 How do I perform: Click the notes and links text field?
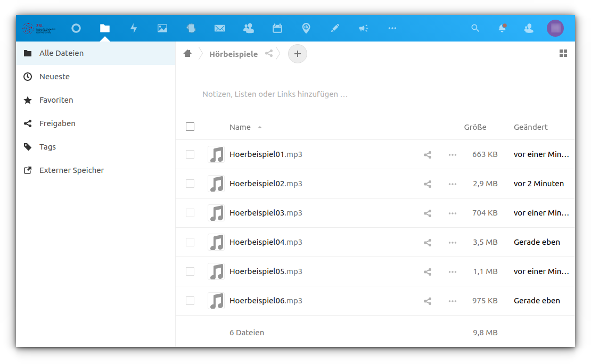point(275,94)
